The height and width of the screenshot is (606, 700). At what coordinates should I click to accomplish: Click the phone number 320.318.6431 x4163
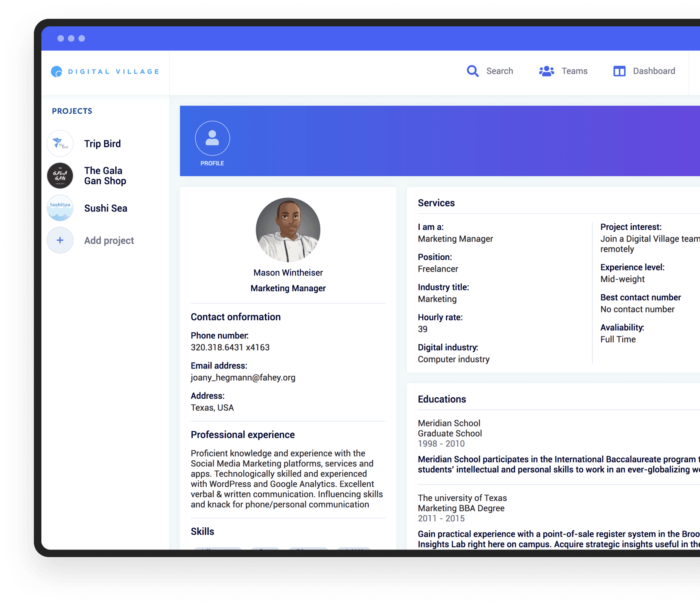tap(230, 347)
